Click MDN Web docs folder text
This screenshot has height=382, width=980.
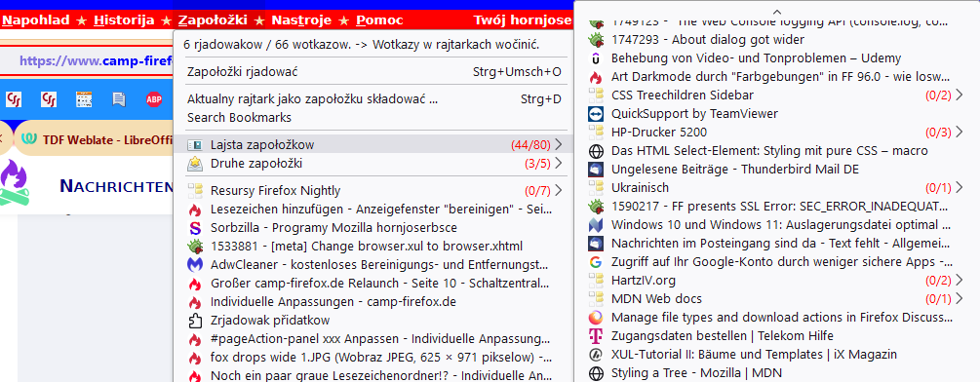656,299
